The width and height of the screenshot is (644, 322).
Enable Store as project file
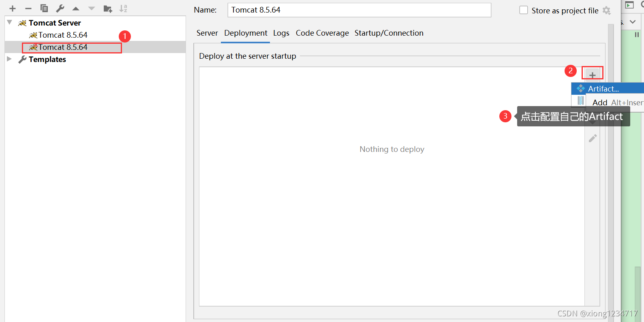524,10
